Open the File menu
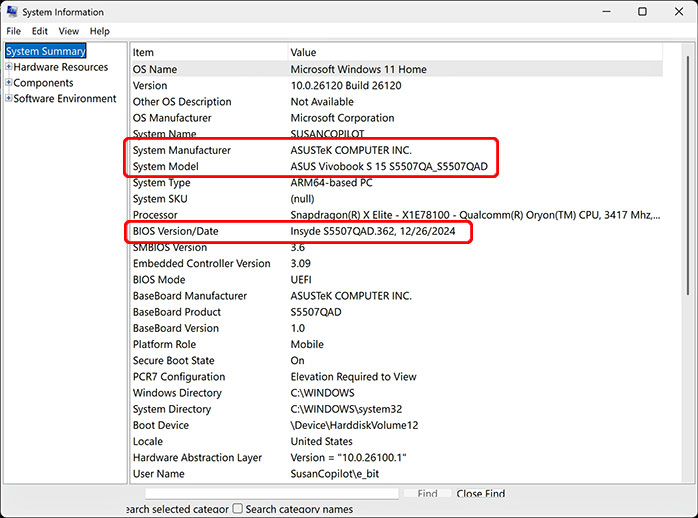The width and height of the screenshot is (698, 518). tap(14, 31)
